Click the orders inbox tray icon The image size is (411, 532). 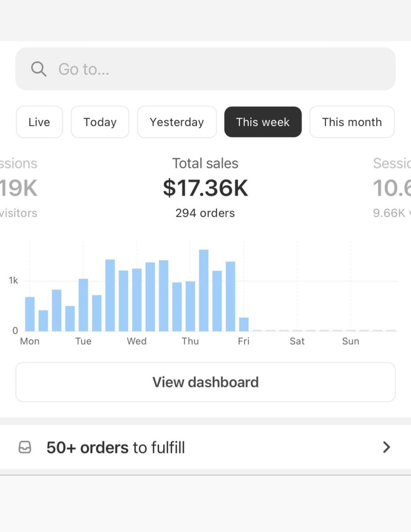click(x=25, y=447)
